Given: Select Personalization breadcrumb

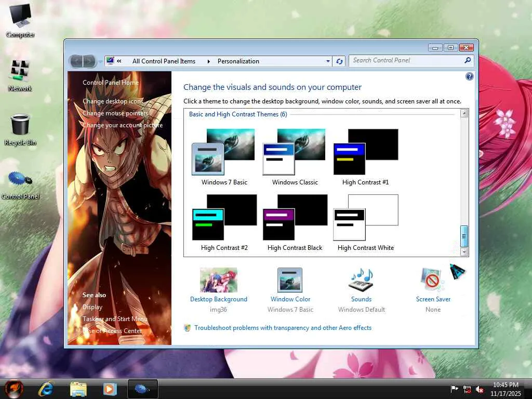Looking at the screenshot, I should [238, 61].
